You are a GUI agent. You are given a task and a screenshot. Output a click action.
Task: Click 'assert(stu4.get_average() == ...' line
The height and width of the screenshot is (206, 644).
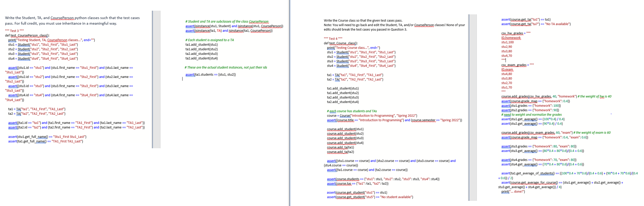pyautogui.click(x=543, y=164)
